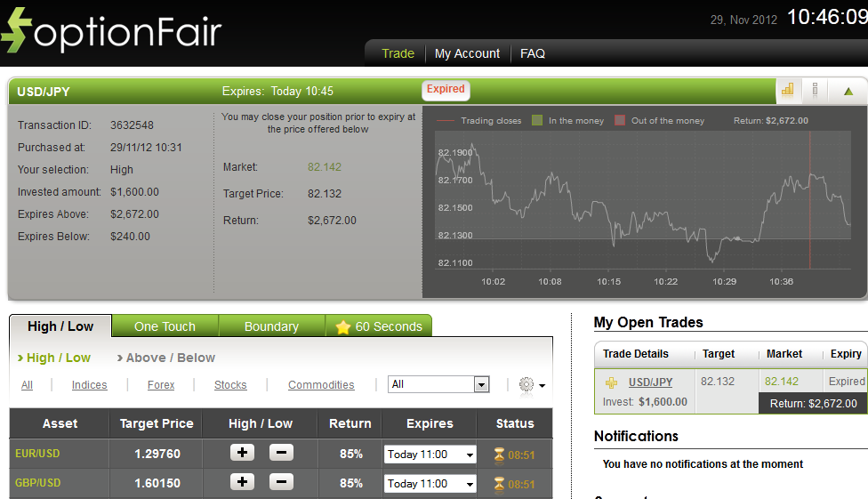This screenshot has height=499, width=868.
Task: Open My Account in the top menu
Action: pyautogui.click(x=467, y=53)
